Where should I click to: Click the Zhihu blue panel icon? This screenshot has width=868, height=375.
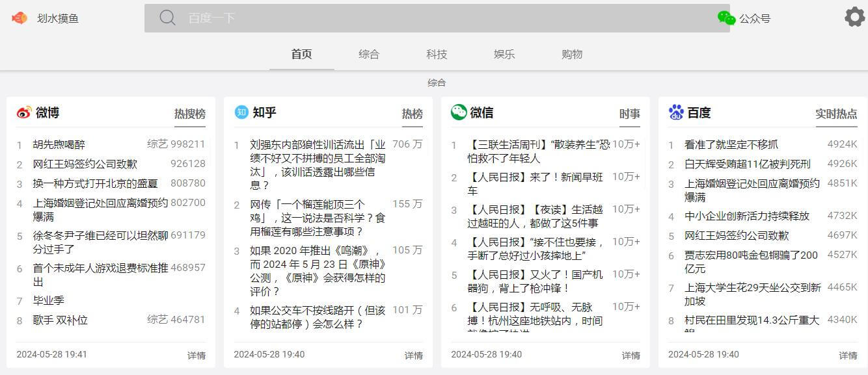(243, 112)
